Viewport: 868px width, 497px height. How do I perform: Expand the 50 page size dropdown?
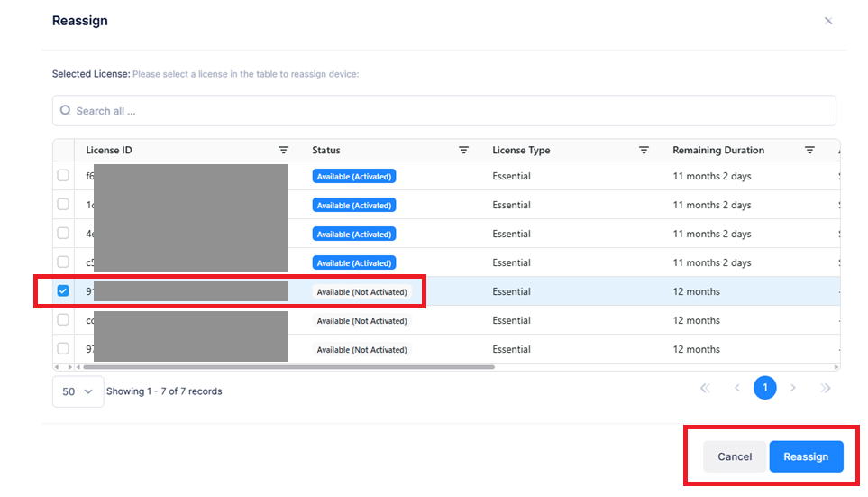click(x=78, y=391)
